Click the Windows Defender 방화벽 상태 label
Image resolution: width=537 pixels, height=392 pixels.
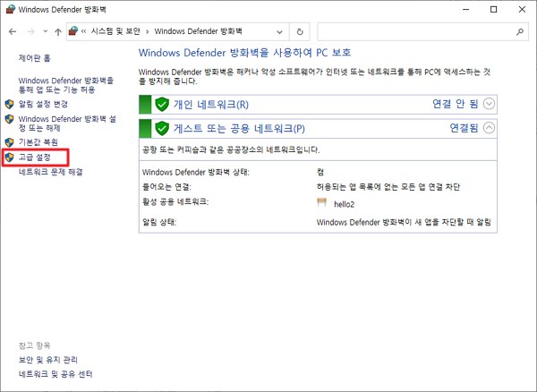pyautogui.click(x=195, y=172)
